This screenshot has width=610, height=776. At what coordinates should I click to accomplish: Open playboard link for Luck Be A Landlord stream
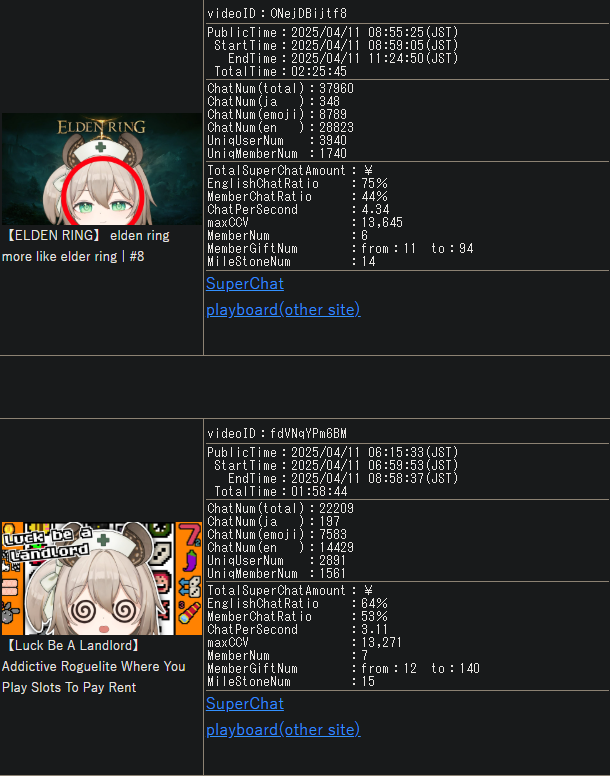click(283, 730)
